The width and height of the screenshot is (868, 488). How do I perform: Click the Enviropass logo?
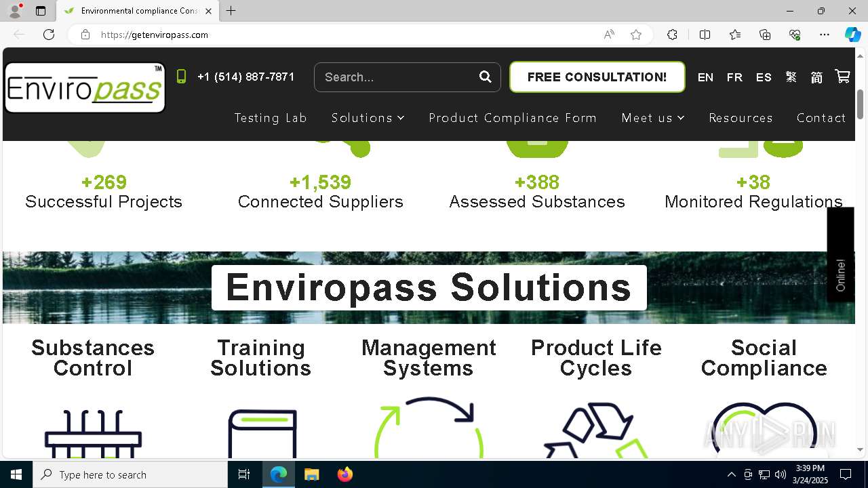(x=85, y=87)
